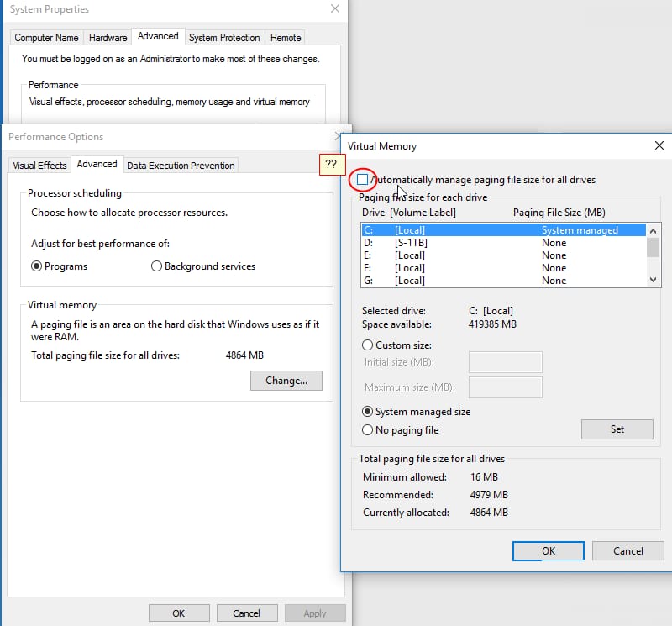Close the Virtual Memory dialog
This screenshot has width=672, height=626.
click(x=659, y=145)
